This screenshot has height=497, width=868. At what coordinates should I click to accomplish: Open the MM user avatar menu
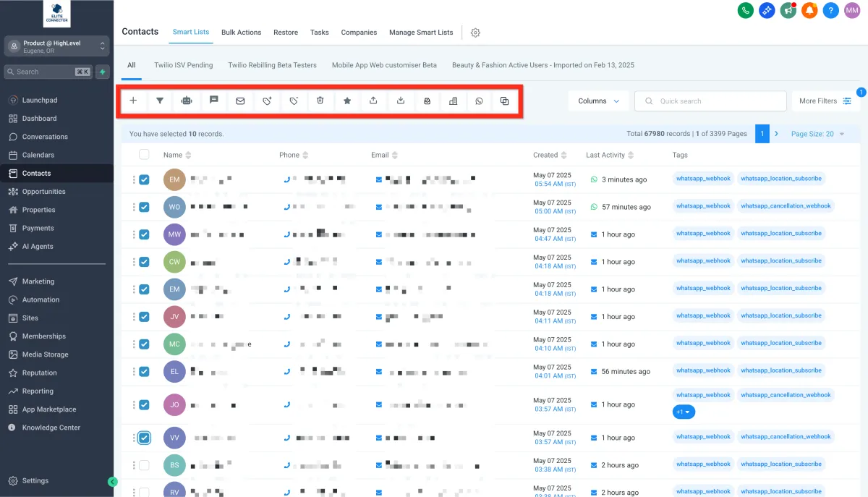[852, 10]
